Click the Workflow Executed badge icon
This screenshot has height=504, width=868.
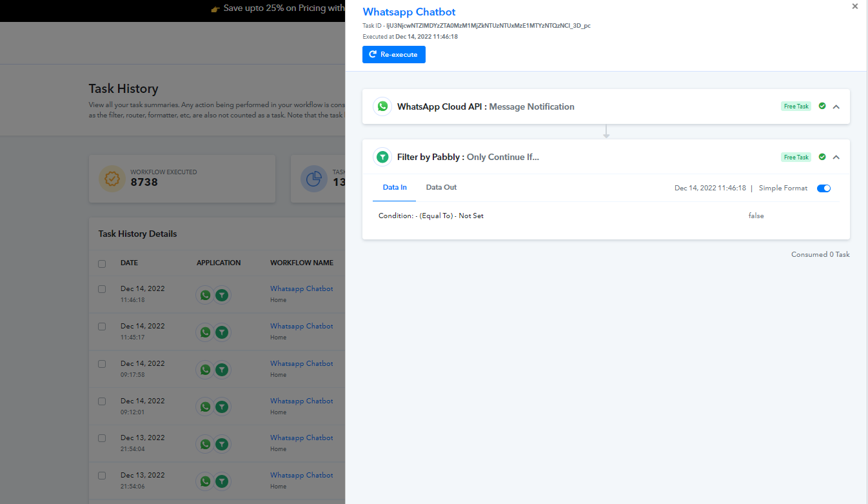coord(112,179)
